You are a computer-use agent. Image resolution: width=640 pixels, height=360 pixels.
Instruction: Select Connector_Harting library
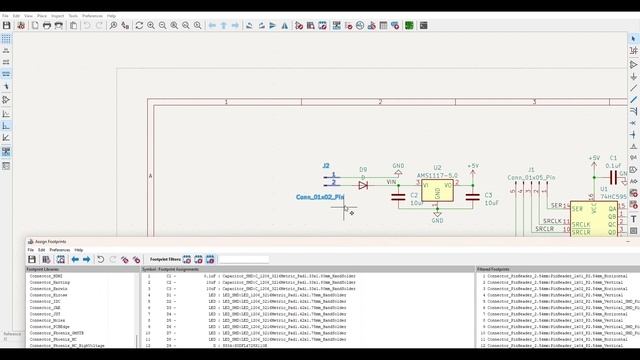(x=50, y=282)
